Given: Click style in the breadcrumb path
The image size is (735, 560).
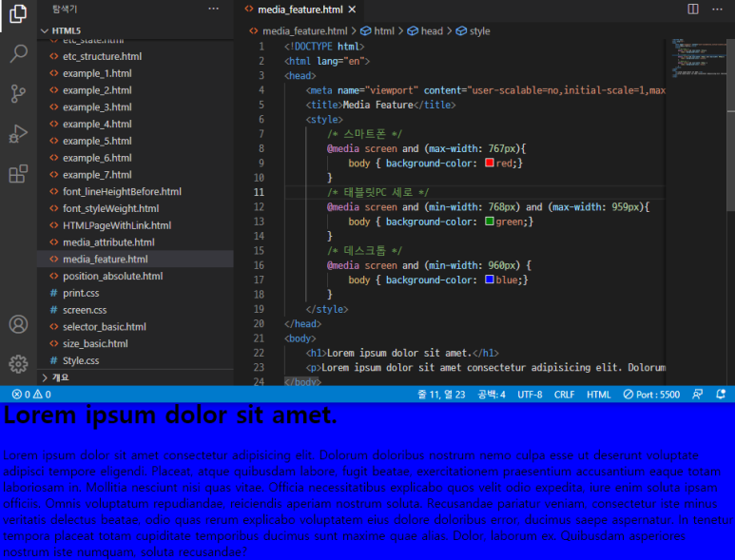Looking at the screenshot, I should click(x=474, y=31).
